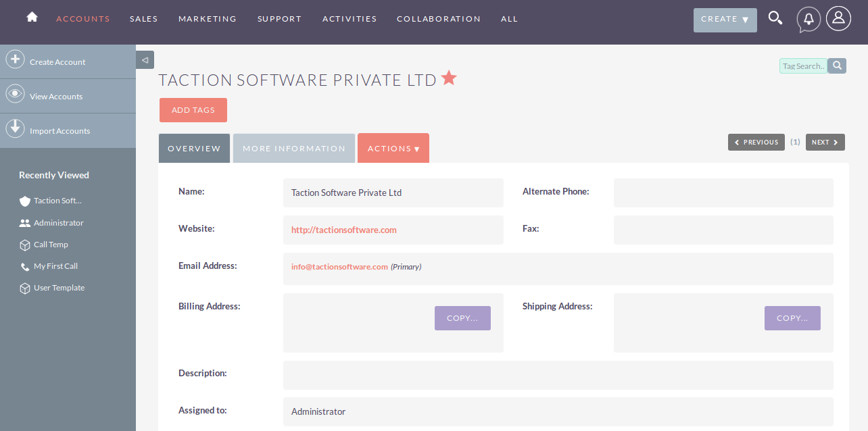Click the shield icon beside Taction Soft...
Viewport: 868px width, 431px height.
[25, 201]
